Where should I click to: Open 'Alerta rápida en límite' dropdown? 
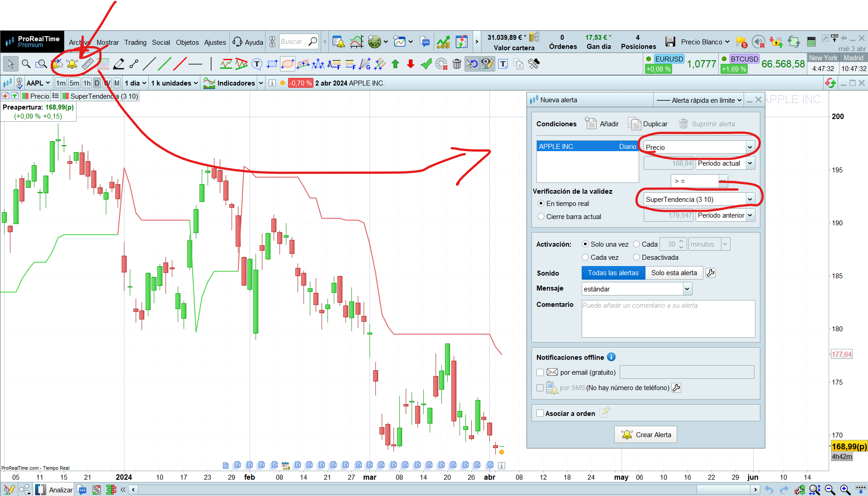tap(698, 100)
